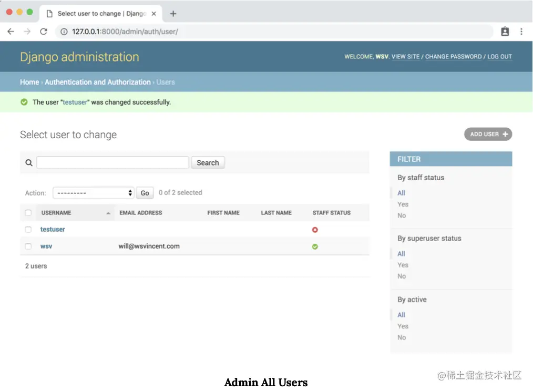Open a new browser tab with plus
Screen dimensions: 533x392
coord(173,14)
